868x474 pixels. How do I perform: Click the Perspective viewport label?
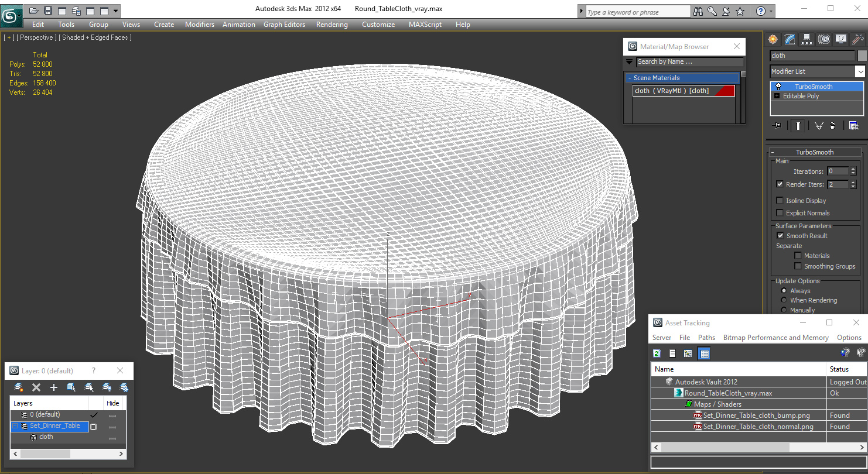[x=37, y=37]
